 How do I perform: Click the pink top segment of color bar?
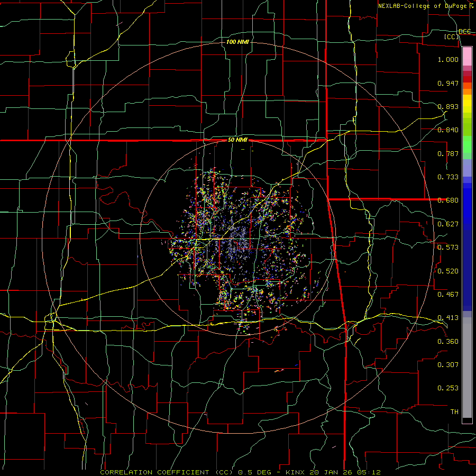[467, 56]
